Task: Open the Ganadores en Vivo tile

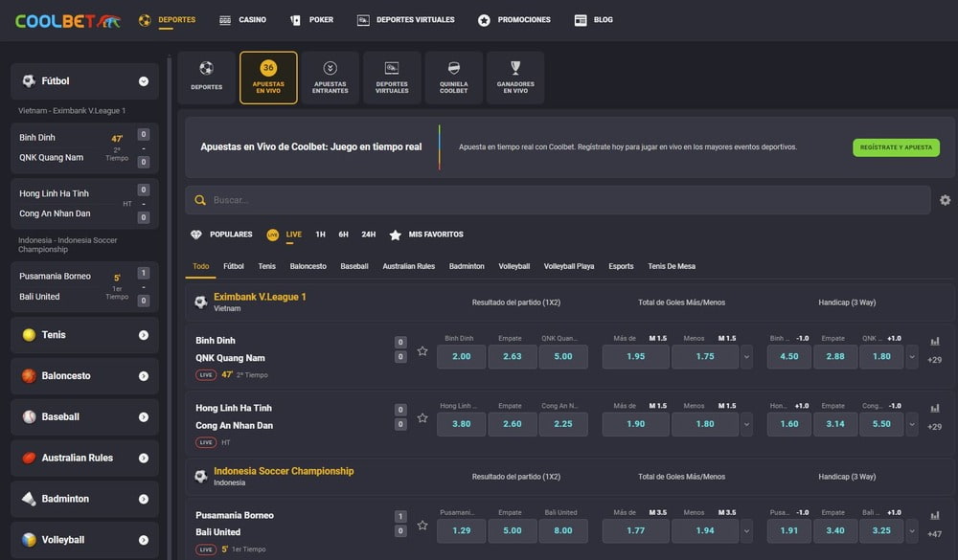Action: (515, 78)
